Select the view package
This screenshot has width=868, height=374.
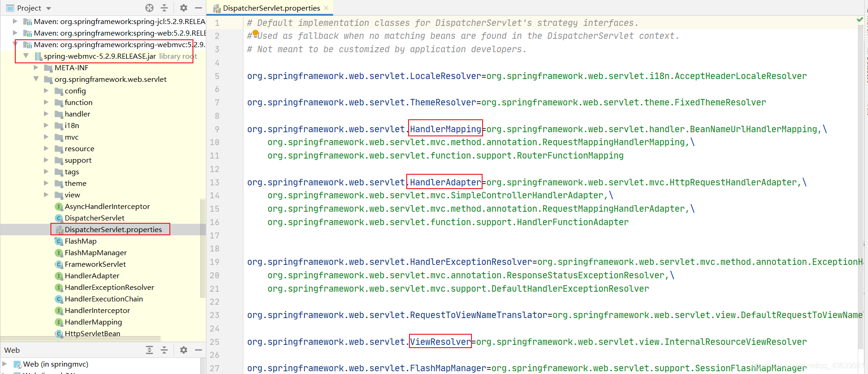point(72,195)
